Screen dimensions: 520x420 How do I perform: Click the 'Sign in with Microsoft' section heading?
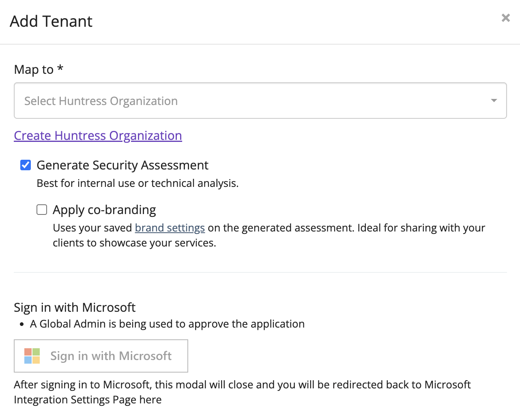pos(75,307)
